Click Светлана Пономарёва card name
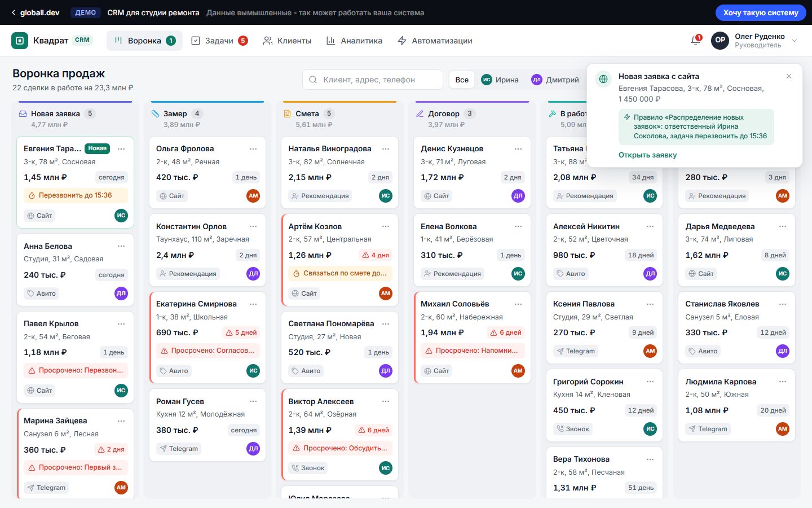812x508 pixels. click(331, 323)
